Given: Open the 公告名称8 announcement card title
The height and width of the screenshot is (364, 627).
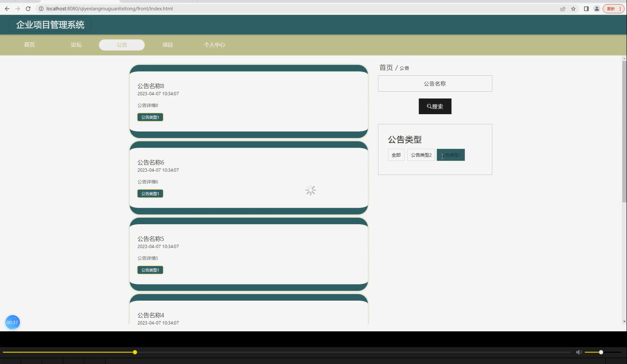Looking at the screenshot, I should (x=151, y=86).
